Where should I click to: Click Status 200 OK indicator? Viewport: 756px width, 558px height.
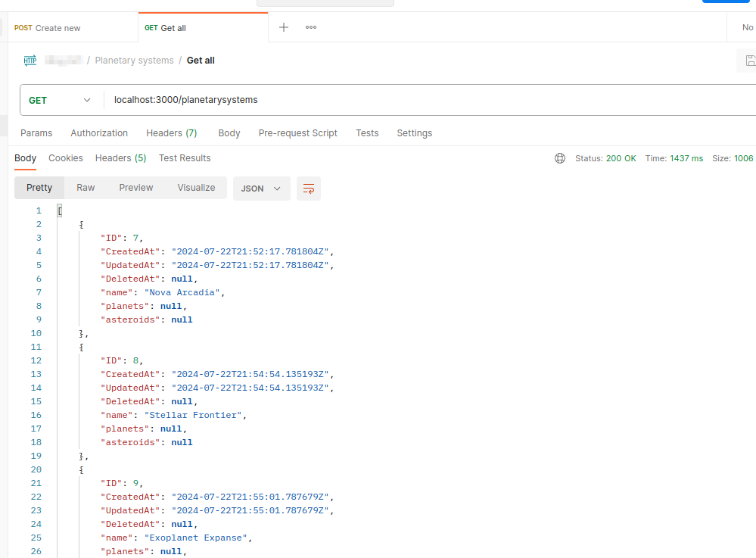click(605, 158)
